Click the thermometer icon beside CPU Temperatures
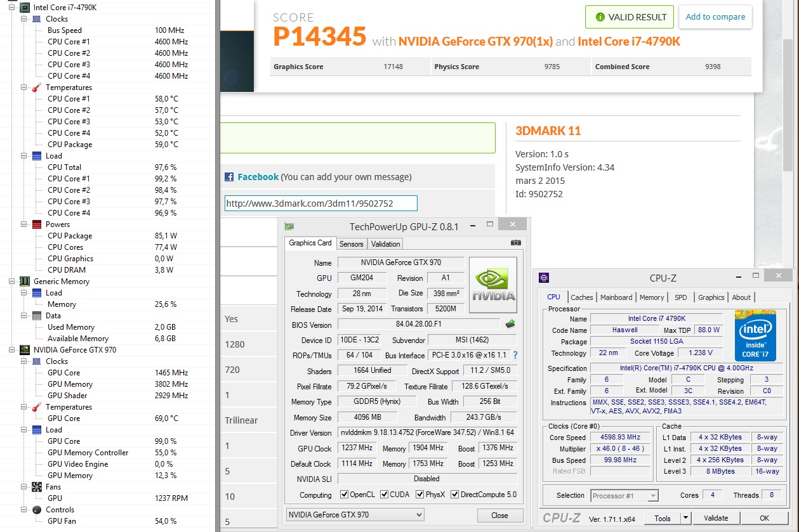 click(x=37, y=88)
